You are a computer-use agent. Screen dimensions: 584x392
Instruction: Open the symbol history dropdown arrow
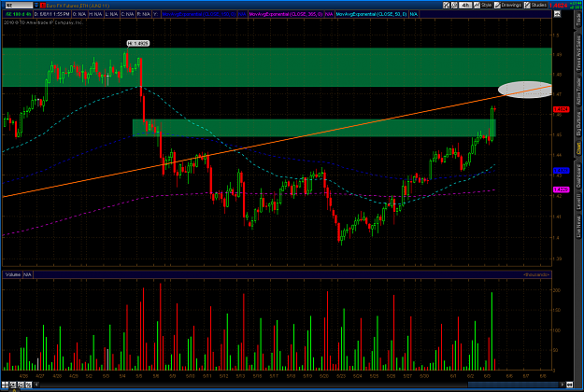(36, 6)
